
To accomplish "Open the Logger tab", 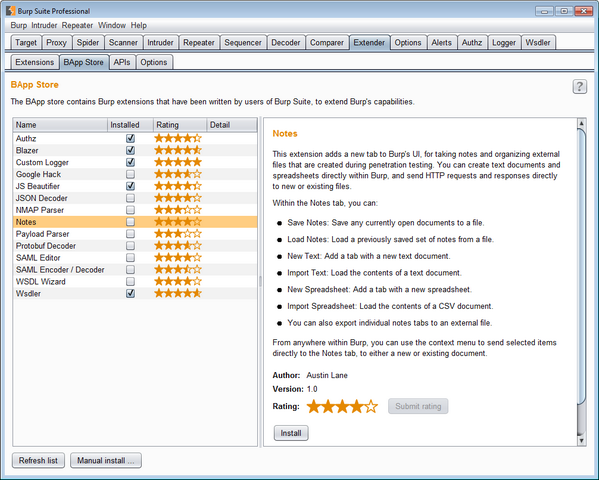I will click(503, 42).
